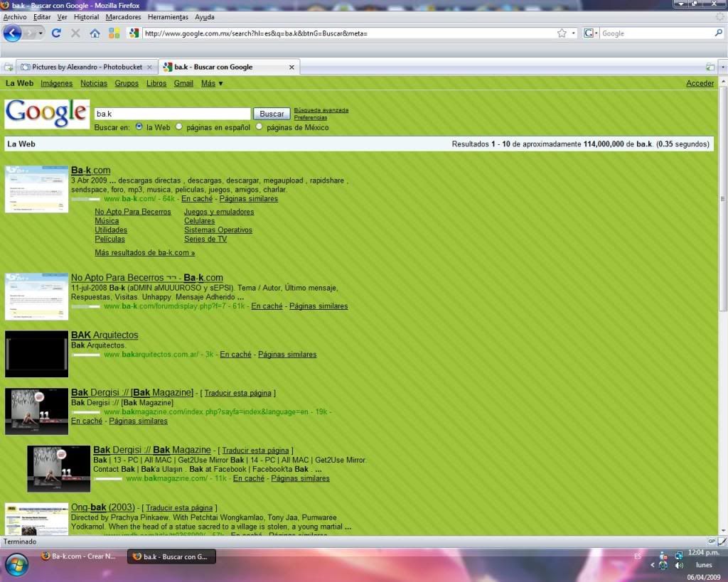The image size is (728, 582).
Task: Click the page's vertical scrollbar thumb
Action: click(x=723, y=200)
